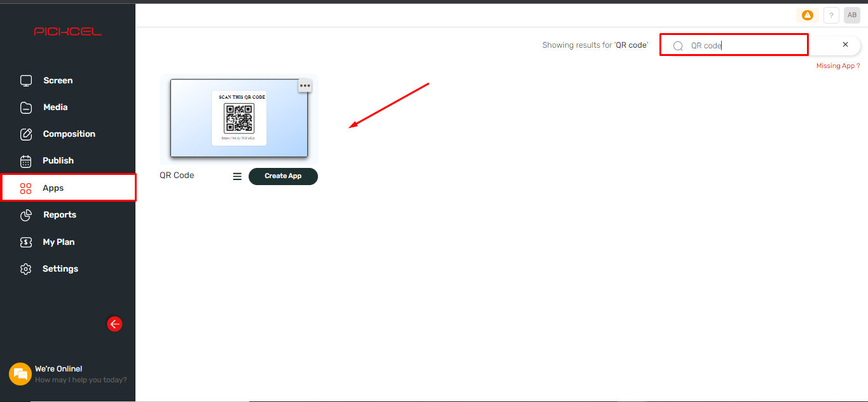Viewport: 868px width, 402px height.
Task: Open the help question mark
Action: tap(831, 15)
